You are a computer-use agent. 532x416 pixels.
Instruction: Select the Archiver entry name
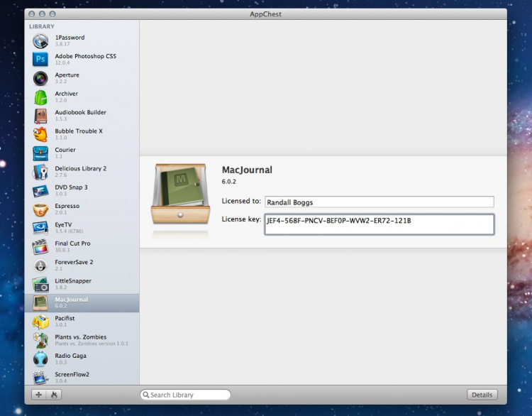pyautogui.click(x=67, y=94)
